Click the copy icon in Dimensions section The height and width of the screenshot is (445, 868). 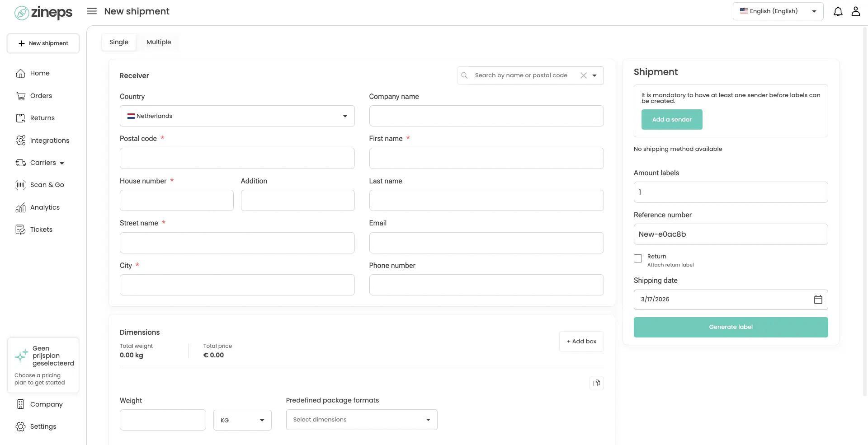596,383
